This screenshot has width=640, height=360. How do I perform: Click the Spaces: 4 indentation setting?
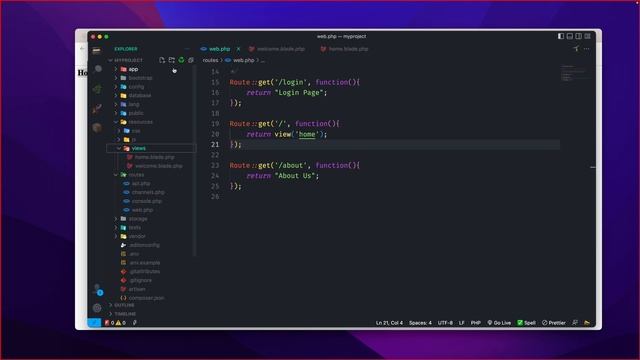(420, 323)
